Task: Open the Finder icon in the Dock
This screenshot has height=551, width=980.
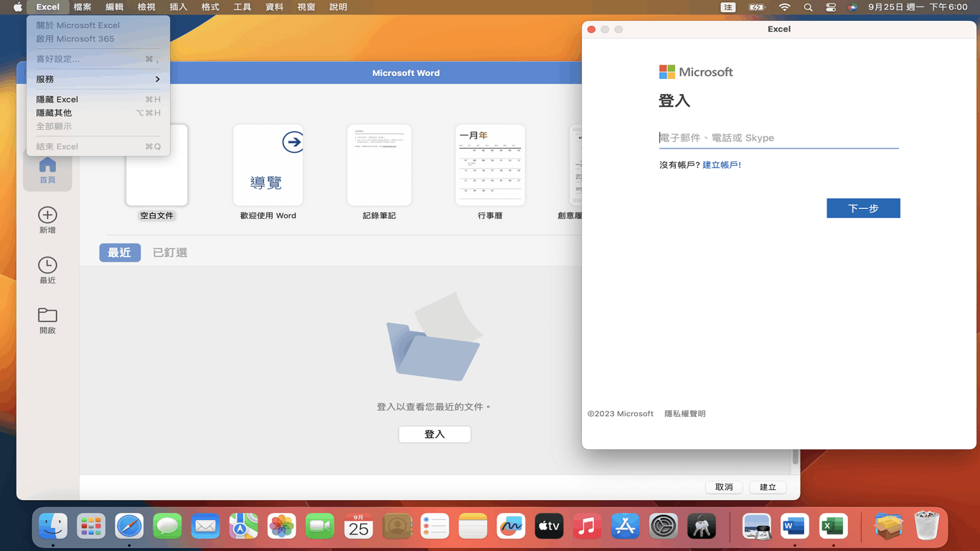Action: pos(53,527)
